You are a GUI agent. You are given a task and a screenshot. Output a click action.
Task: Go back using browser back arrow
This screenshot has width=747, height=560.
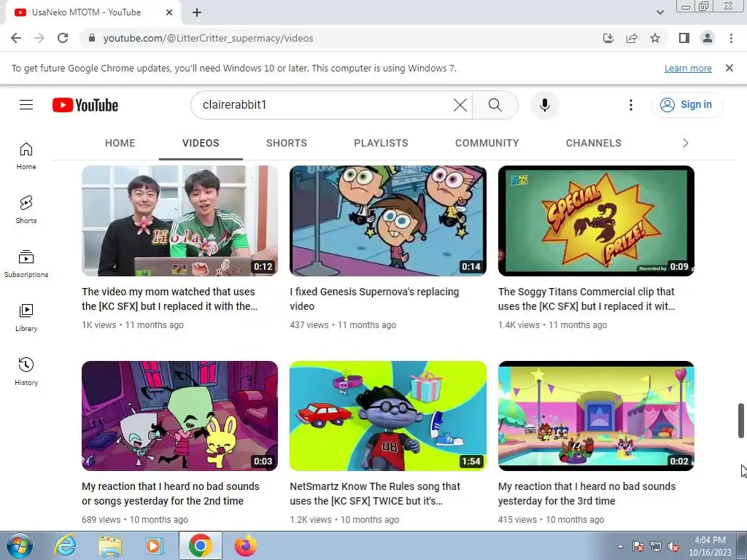click(x=16, y=38)
